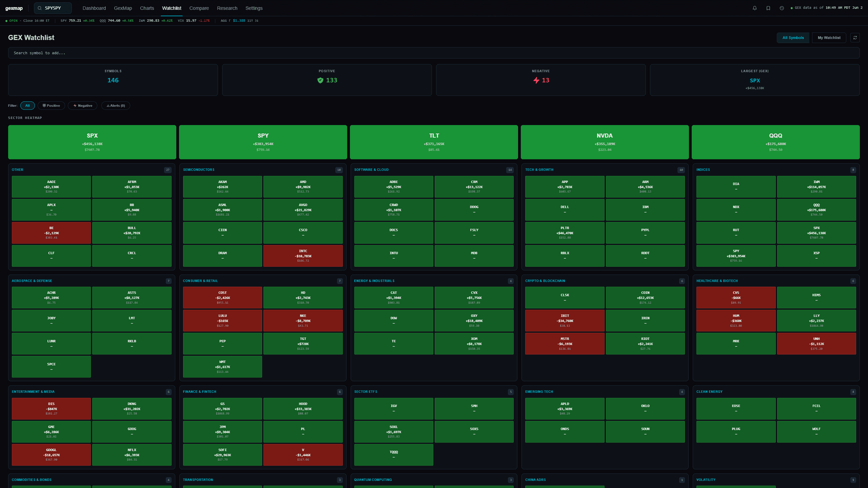Click the refresh watchlist icon button

pyautogui.click(x=855, y=38)
